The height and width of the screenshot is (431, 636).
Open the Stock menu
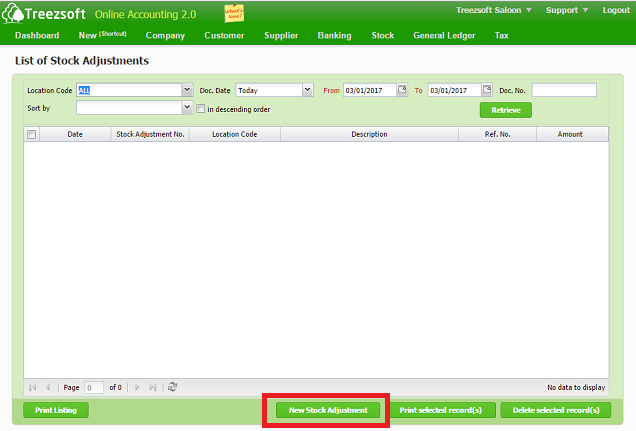382,36
